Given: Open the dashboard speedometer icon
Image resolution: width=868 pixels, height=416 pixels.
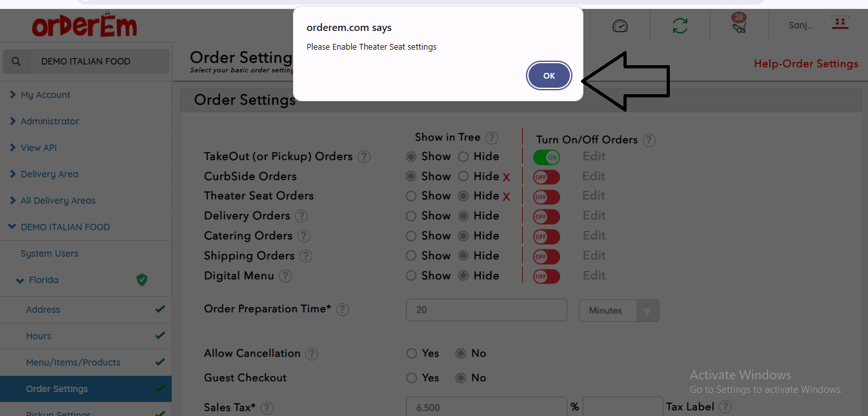Looking at the screenshot, I should [620, 26].
